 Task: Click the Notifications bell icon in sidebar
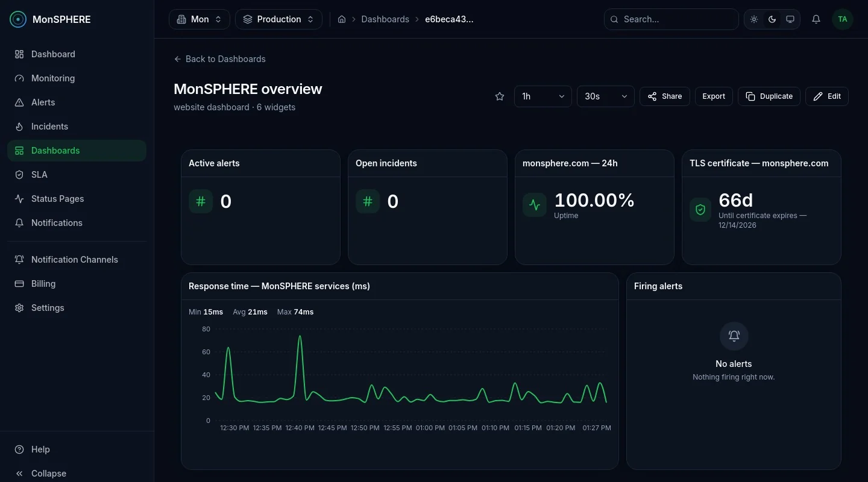click(19, 223)
